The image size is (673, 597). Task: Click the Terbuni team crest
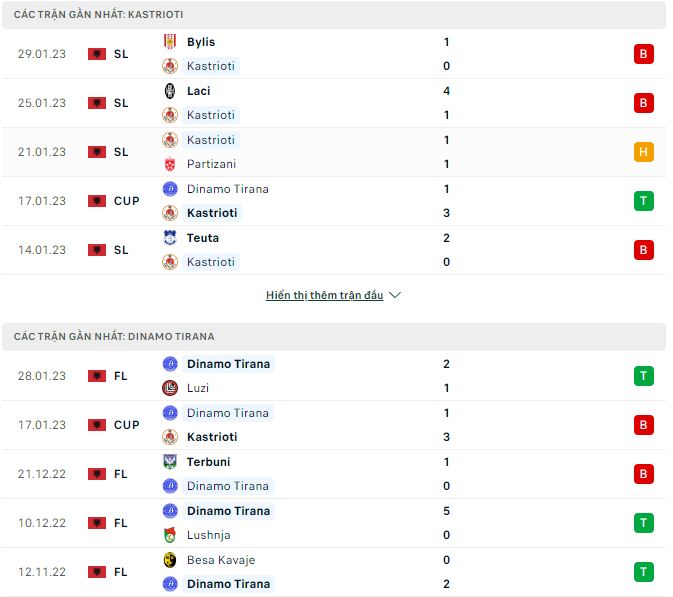170,462
